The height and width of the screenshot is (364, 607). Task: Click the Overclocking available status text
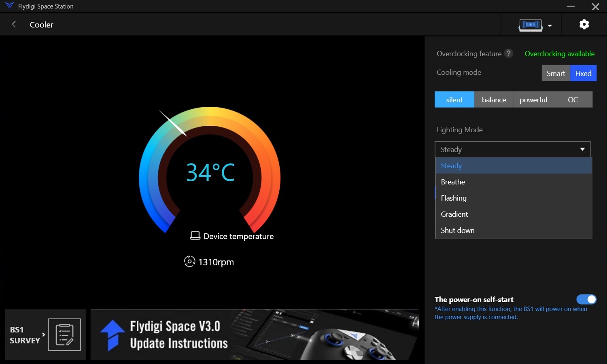[x=560, y=54]
